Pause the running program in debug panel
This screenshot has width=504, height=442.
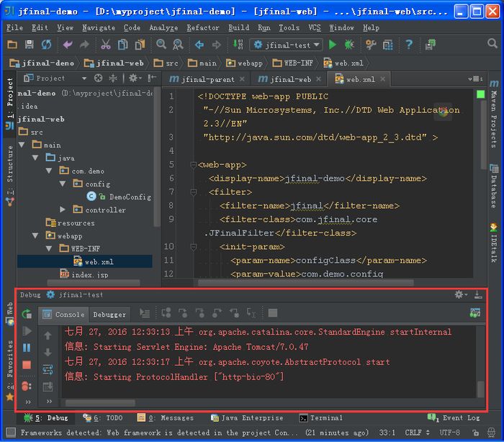coord(27,348)
